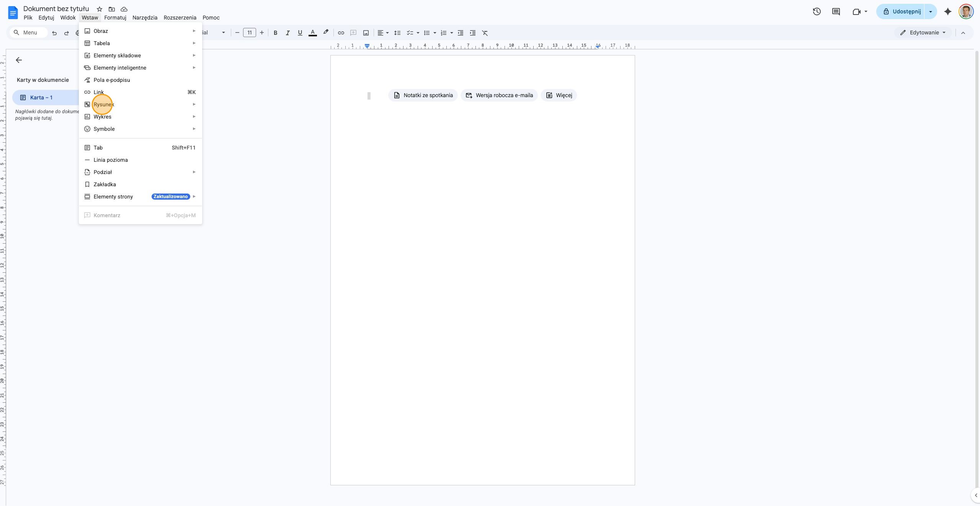Decrease the font size with minus
980x506 pixels.
pos(237,33)
